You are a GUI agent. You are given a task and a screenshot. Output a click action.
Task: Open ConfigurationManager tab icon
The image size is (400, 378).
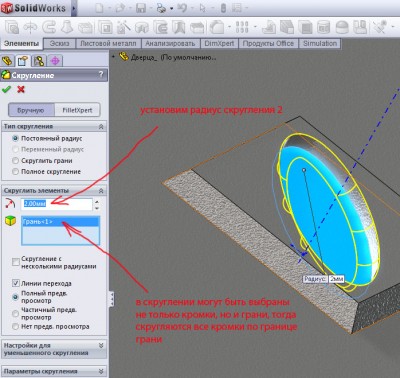39,61
